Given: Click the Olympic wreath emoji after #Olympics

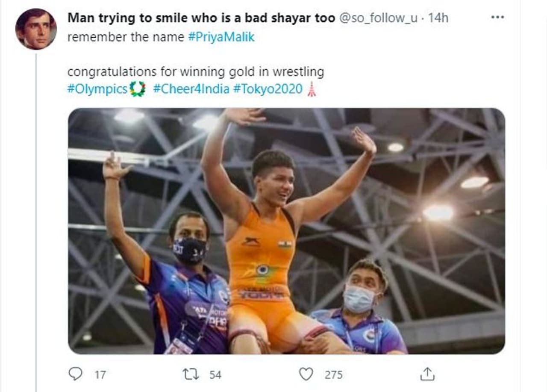Looking at the screenshot, I should click(x=138, y=89).
